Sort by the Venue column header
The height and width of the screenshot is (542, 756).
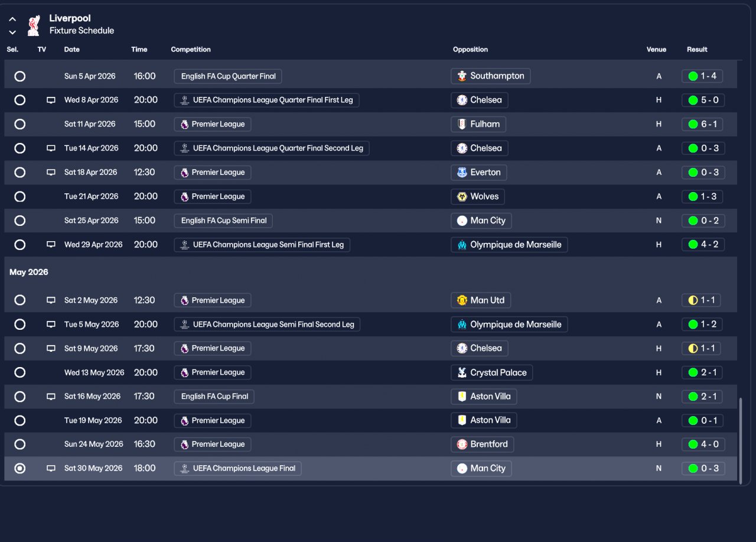pos(656,50)
